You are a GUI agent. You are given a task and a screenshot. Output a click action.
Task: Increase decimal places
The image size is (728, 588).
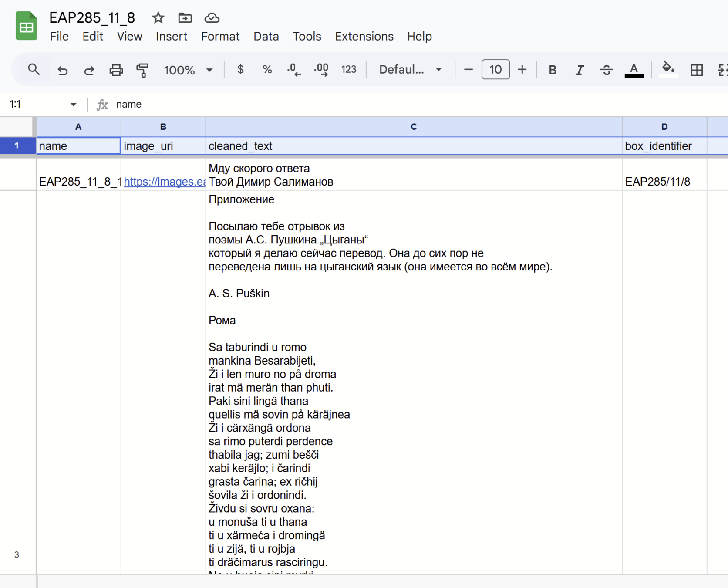(321, 70)
